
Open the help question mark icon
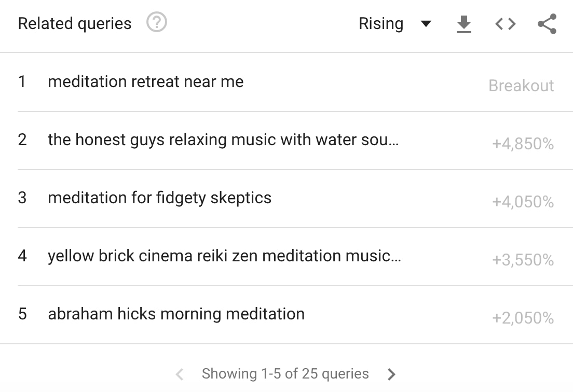coord(156,23)
